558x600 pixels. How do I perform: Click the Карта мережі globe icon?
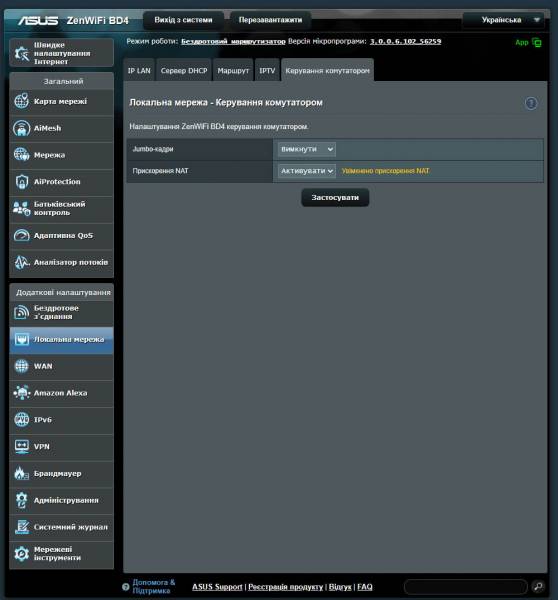pos(21,101)
